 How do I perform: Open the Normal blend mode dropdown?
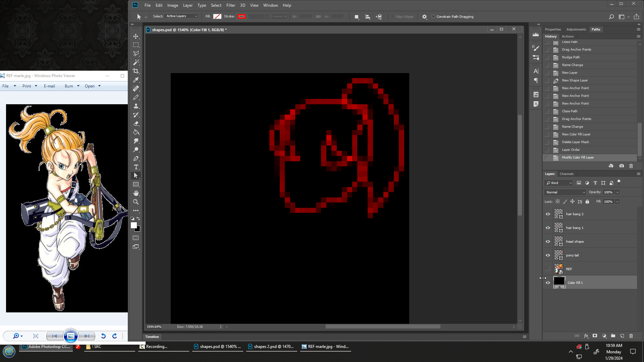point(565,192)
